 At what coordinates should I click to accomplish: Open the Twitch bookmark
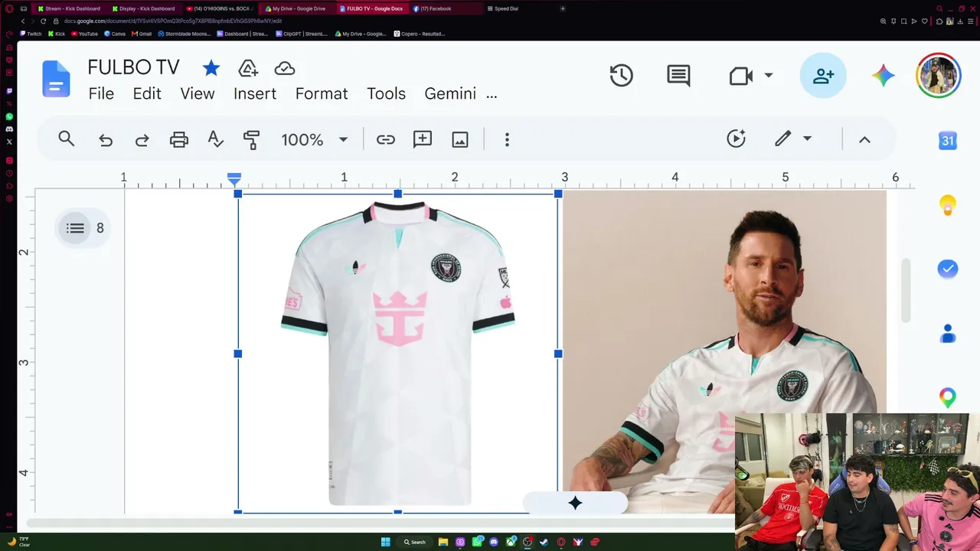coord(31,34)
